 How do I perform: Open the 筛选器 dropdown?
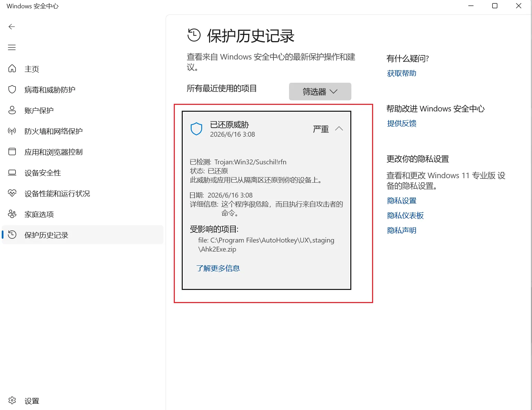tap(320, 91)
